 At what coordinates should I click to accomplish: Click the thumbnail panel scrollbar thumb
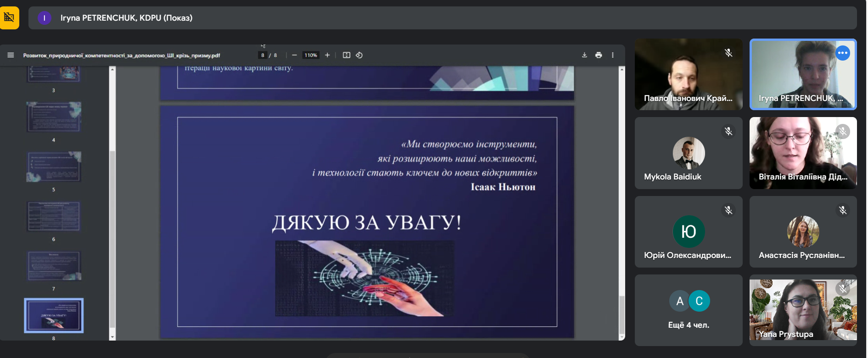[112, 239]
